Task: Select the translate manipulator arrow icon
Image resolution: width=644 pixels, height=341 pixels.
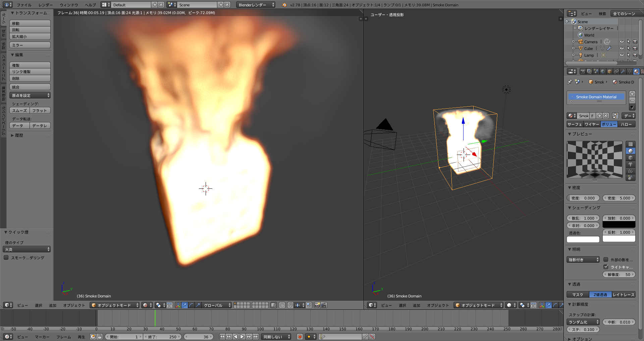Action: [x=184, y=305]
